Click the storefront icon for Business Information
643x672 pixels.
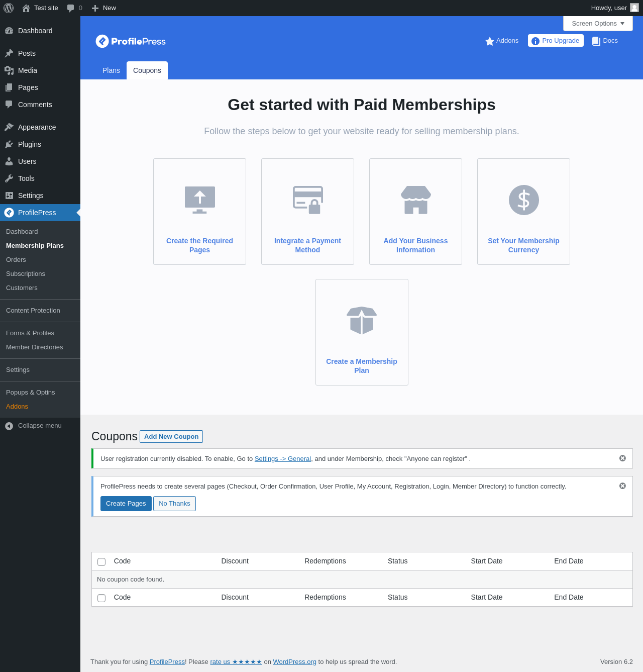[x=416, y=200]
